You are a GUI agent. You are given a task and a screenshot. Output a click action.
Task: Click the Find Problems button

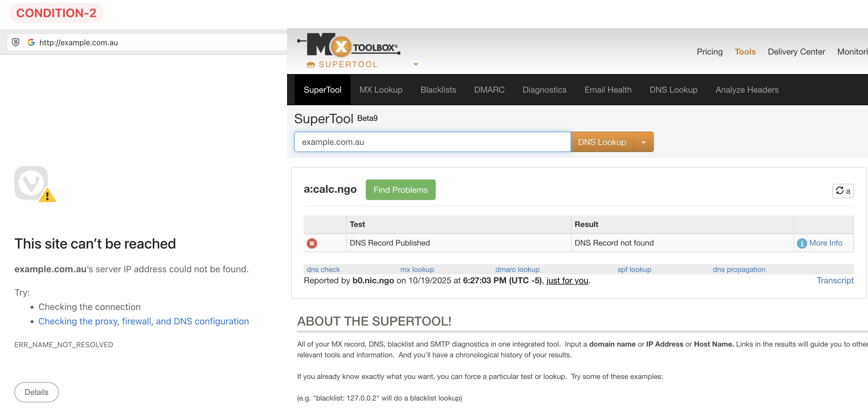point(400,190)
